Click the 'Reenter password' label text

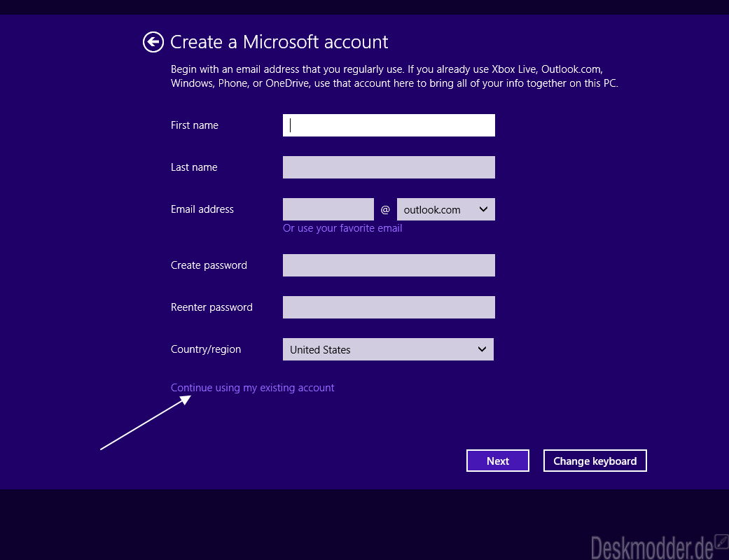(211, 307)
